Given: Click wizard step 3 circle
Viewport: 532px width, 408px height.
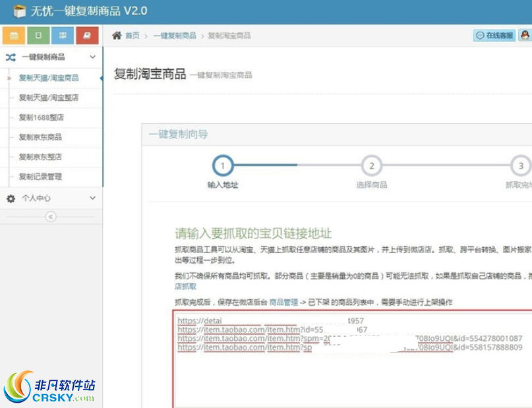Looking at the screenshot, I should point(521,165).
